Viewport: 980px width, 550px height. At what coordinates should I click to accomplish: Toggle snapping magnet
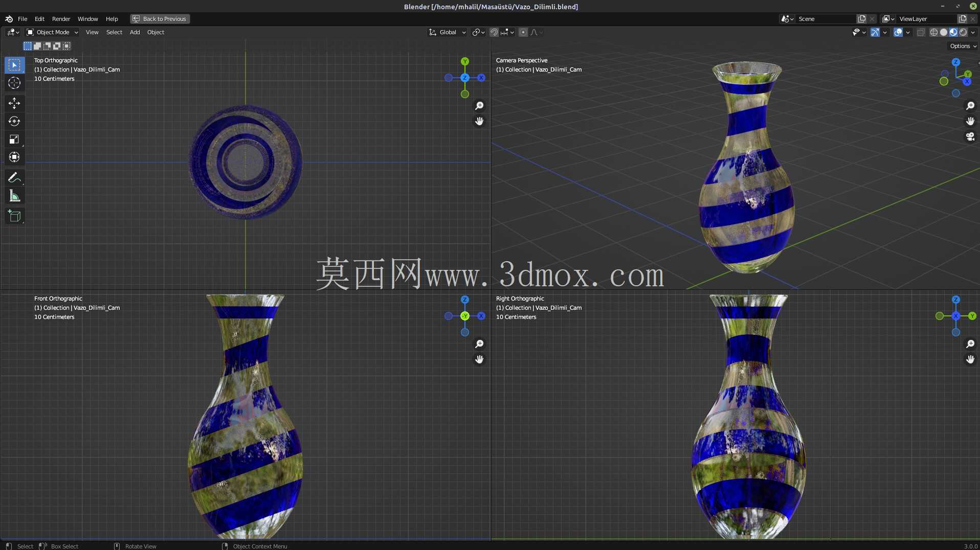pyautogui.click(x=494, y=32)
